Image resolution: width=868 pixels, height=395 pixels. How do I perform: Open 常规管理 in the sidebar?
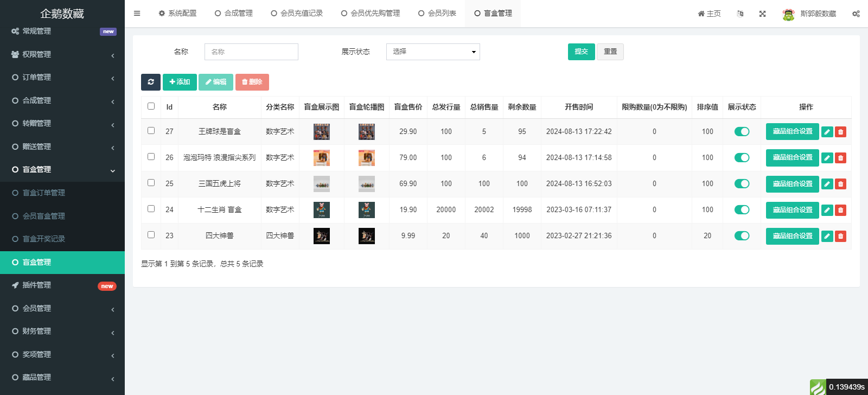tap(62, 31)
